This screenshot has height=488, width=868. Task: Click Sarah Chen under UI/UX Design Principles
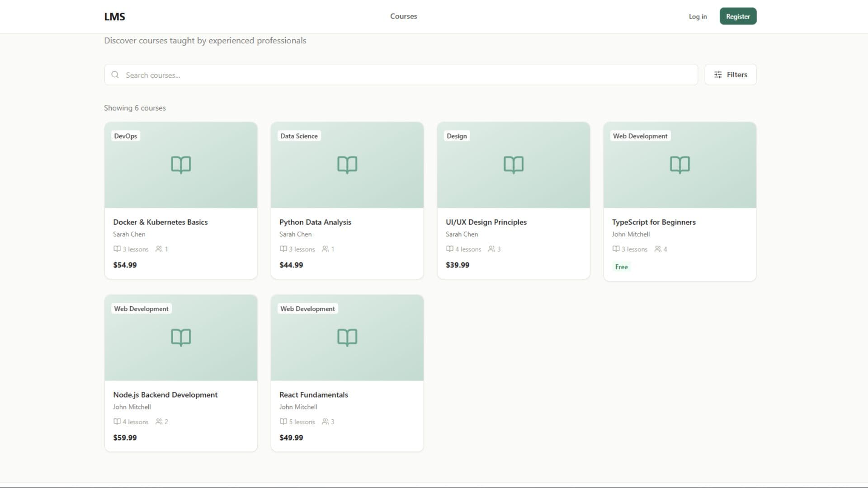point(462,235)
